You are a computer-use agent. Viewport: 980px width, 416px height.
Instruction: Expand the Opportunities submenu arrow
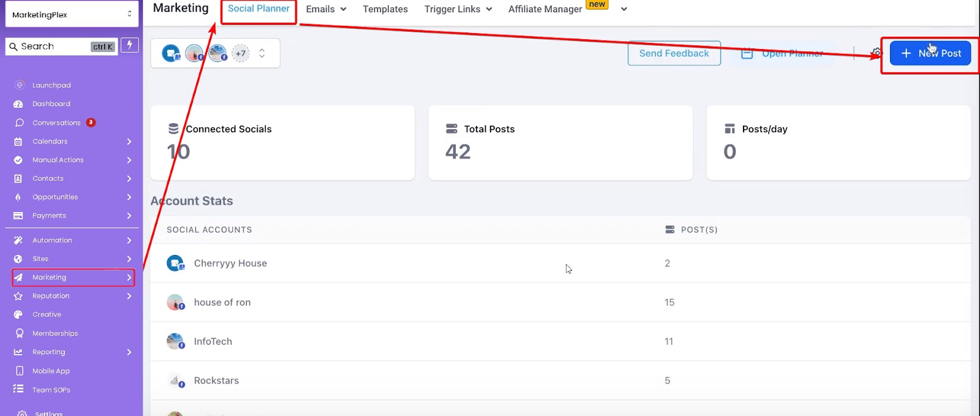pos(129,197)
